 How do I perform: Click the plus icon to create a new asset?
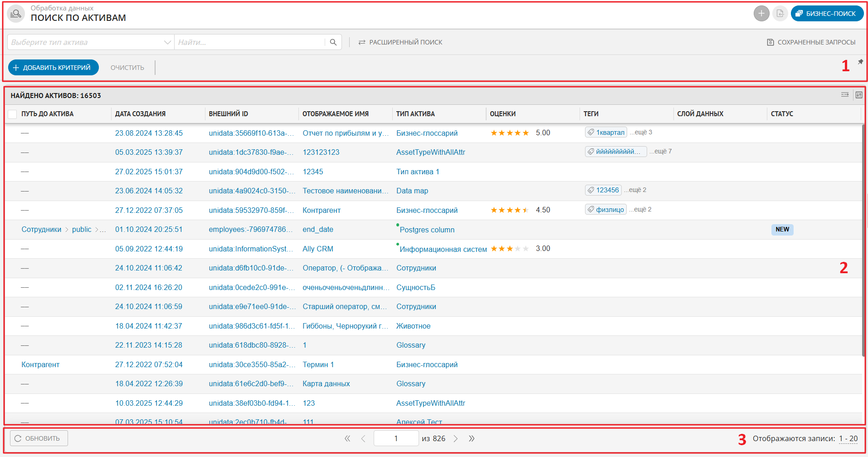click(762, 13)
